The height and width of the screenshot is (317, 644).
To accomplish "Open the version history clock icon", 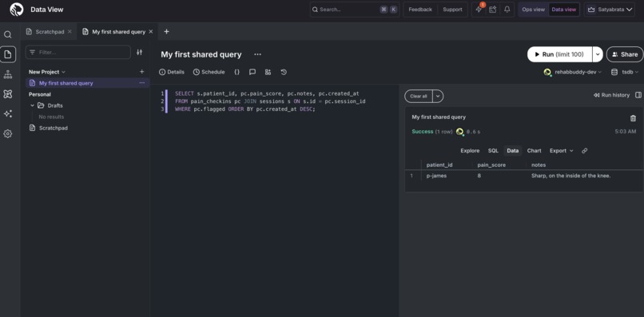I will tap(284, 72).
